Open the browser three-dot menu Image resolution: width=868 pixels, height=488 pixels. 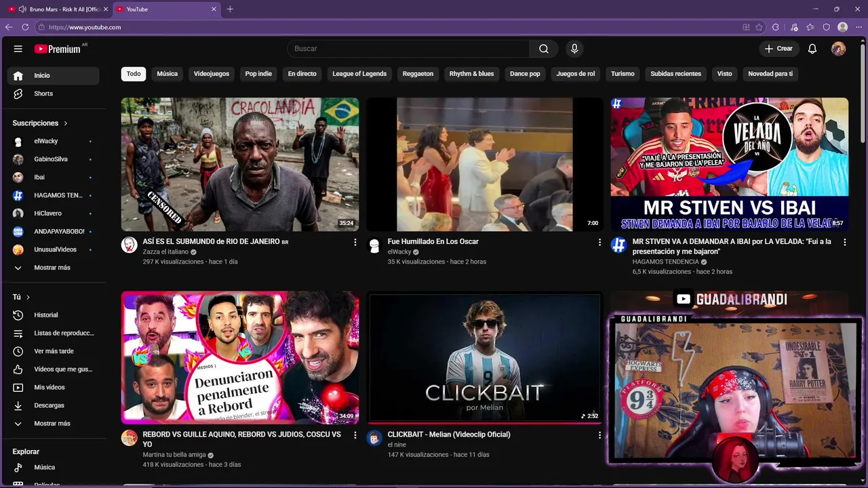[859, 27]
